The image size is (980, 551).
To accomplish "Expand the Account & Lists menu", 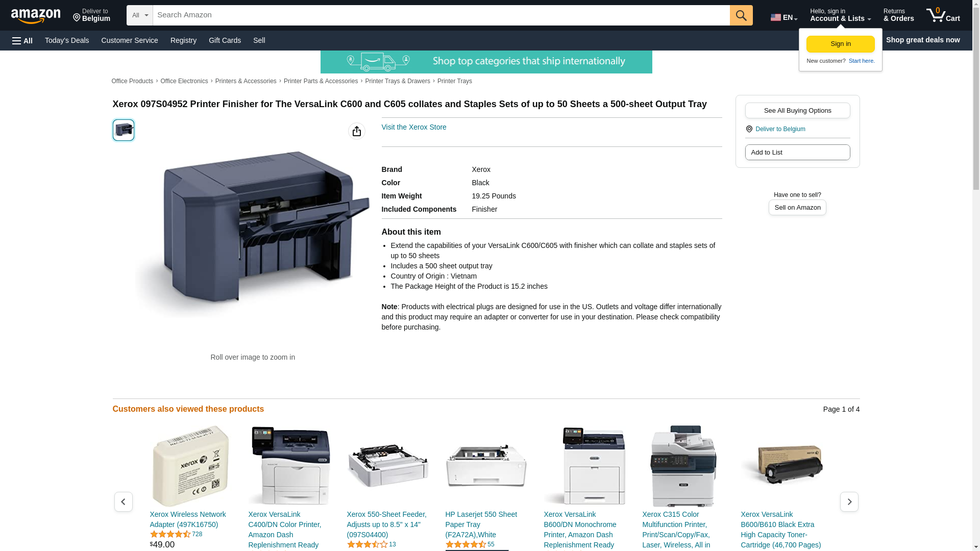I will (x=840, y=15).
